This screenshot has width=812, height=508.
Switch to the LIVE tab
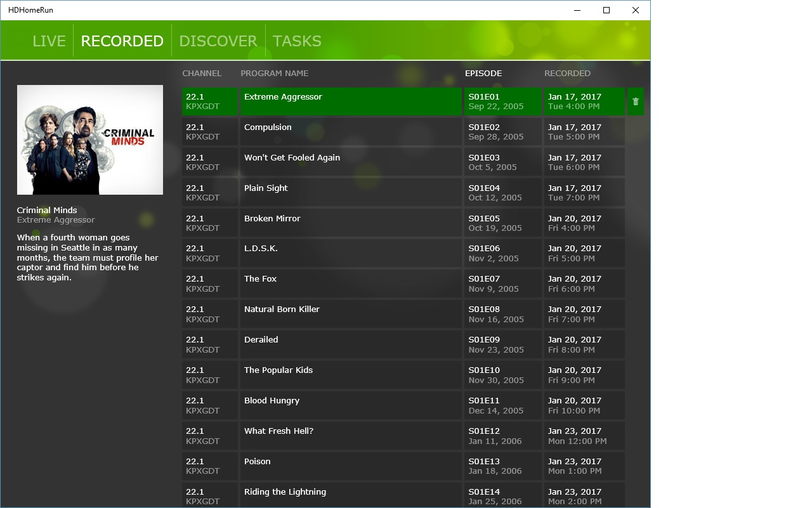tap(49, 41)
